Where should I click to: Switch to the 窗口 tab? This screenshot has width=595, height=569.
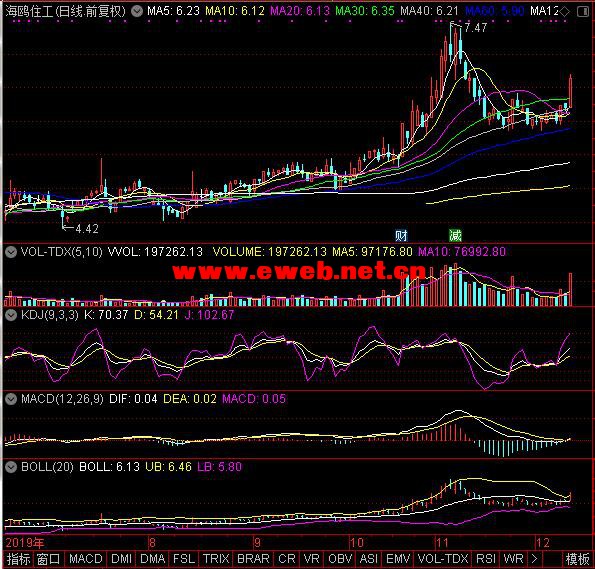pos(49,559)
